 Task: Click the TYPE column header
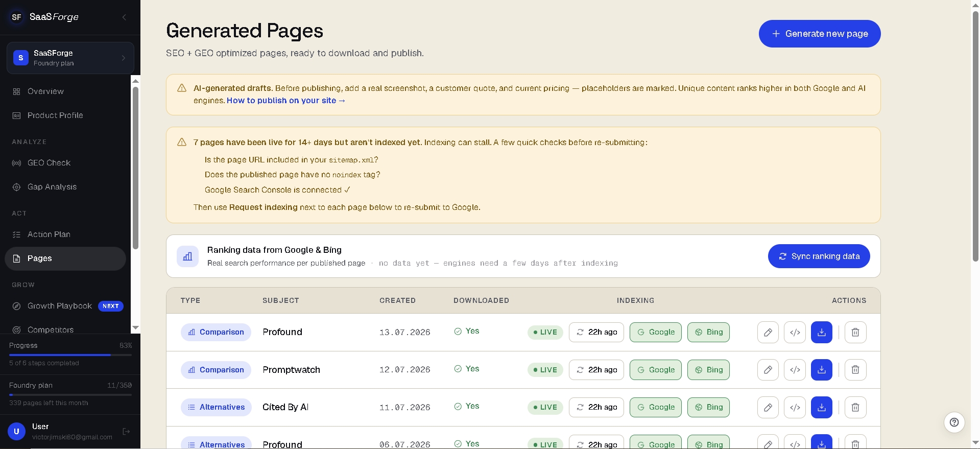coord(190,300)
